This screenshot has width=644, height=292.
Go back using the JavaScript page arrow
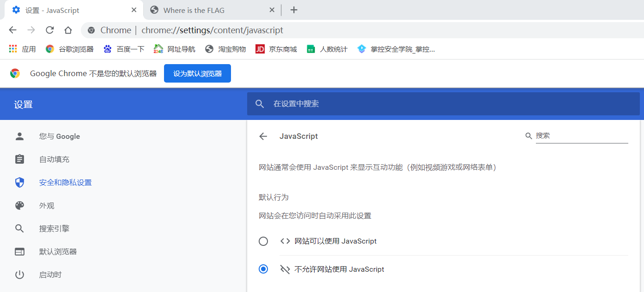[263, 136]
